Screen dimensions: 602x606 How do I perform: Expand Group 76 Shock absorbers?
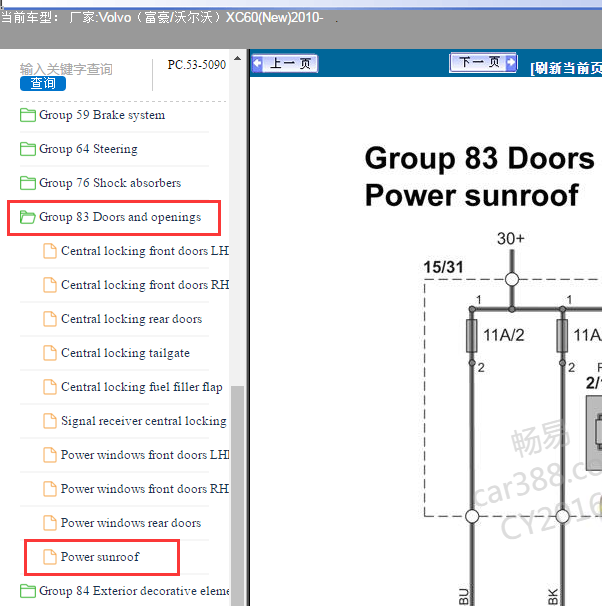(110, 183)
